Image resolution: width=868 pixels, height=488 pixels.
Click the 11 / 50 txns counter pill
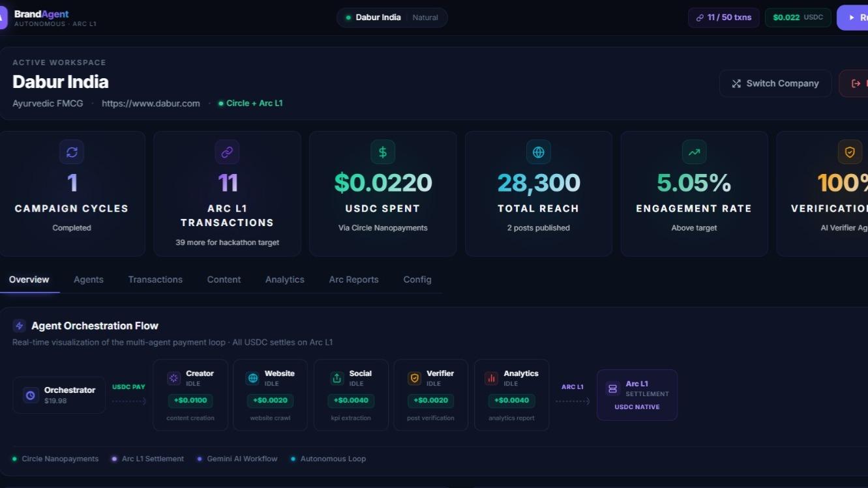pos(724,18)
